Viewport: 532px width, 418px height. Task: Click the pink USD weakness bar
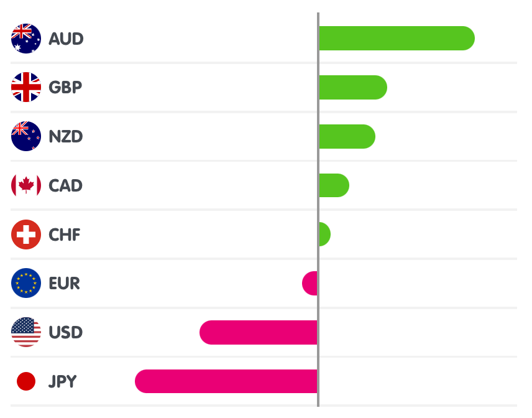point(259,332)
